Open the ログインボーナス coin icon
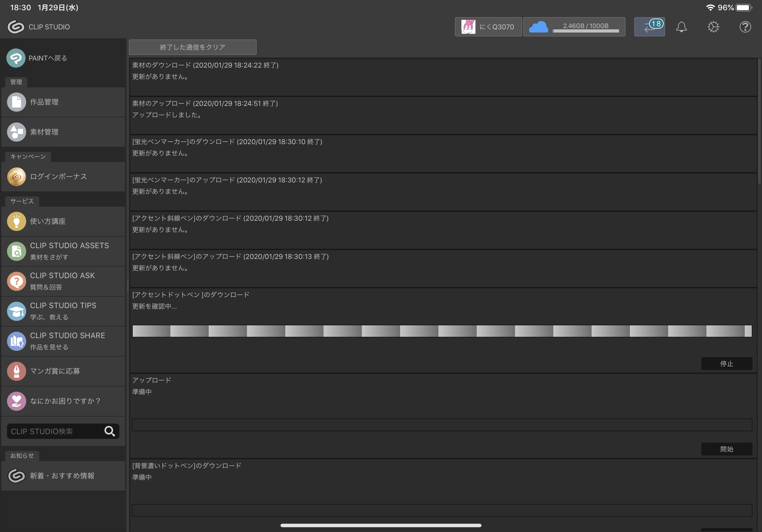Screen dimensions: 762x532 [16, 176]
